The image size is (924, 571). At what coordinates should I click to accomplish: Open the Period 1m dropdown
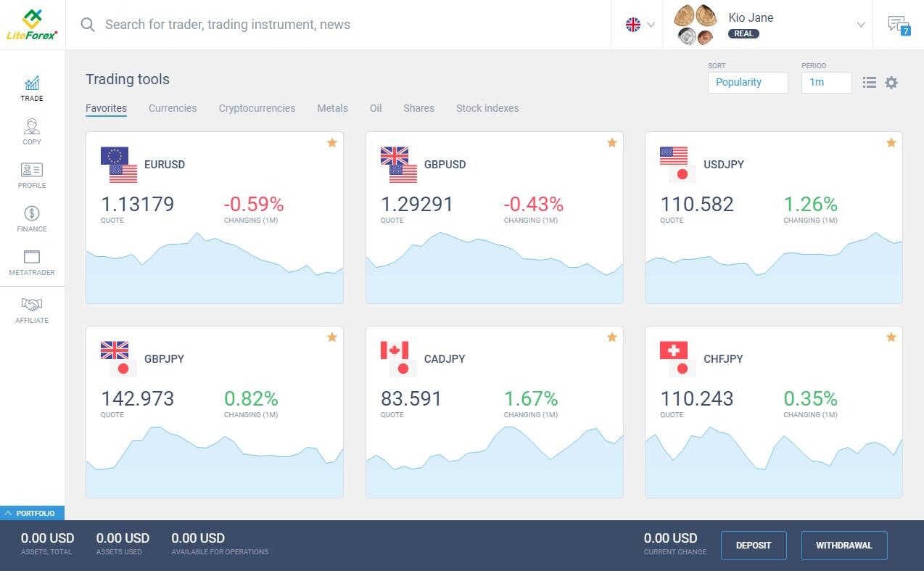click(x=827, y=83)
